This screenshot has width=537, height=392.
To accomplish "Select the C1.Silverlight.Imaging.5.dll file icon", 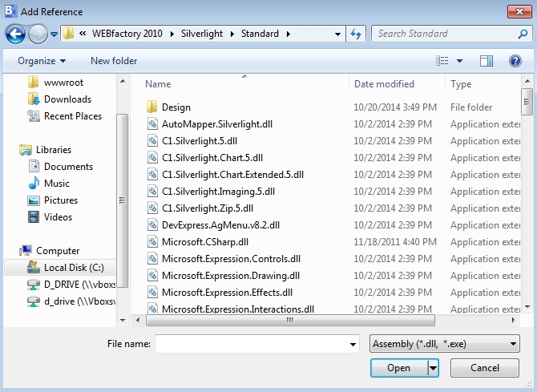I will coord(152,191).
